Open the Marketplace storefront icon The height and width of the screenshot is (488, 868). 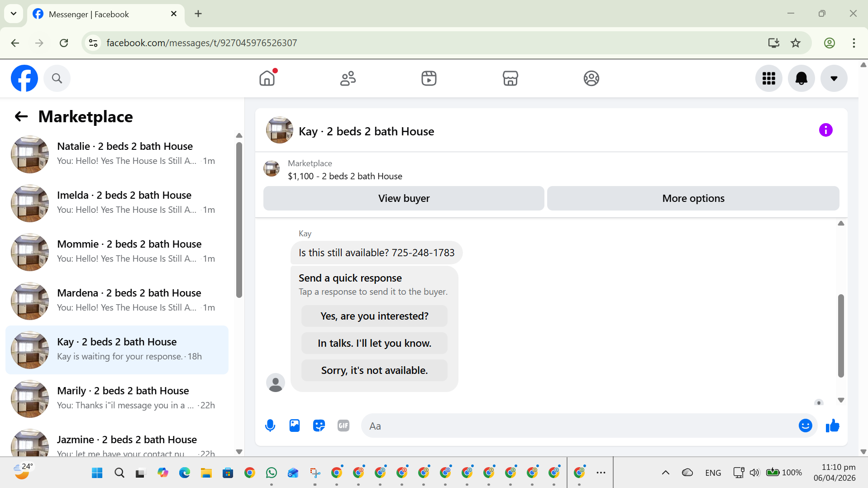(x=510, y=78)
